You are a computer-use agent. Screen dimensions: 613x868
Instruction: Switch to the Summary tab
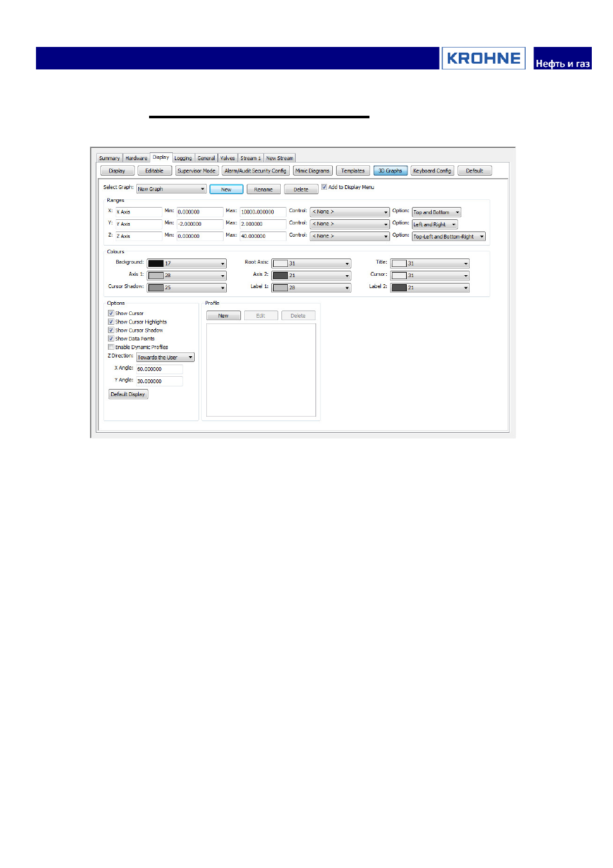(109, 158)
